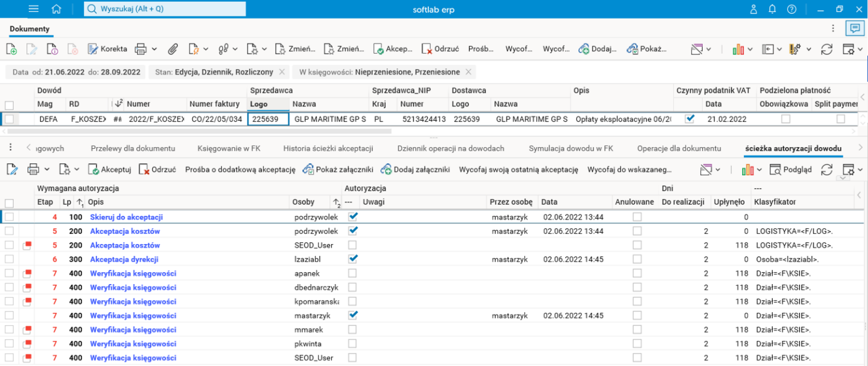The image size is (868, 366).
Task: Click the user account icon
Action: [753, 9]
